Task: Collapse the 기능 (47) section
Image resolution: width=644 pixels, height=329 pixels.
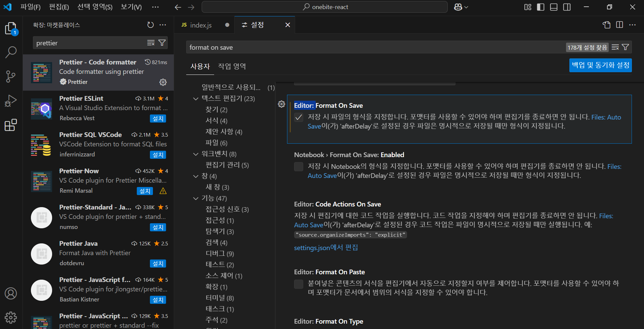Action: pos(196,198)
